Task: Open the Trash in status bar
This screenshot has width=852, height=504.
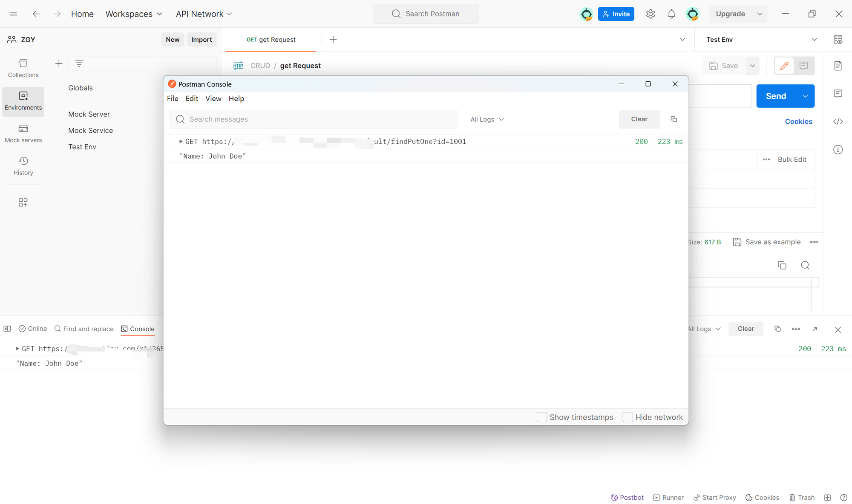Action: tap(802, 498)
